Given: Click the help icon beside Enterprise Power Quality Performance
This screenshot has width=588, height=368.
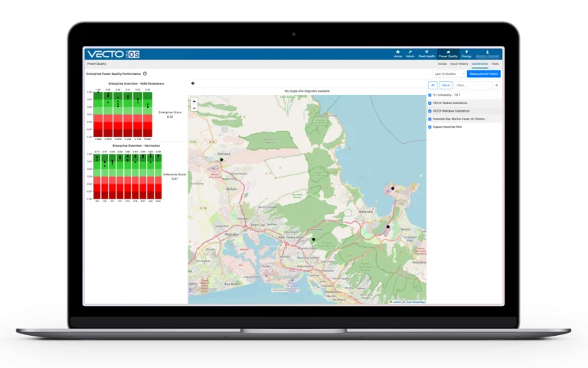Looking at the screenshot, I should [145, 73].
